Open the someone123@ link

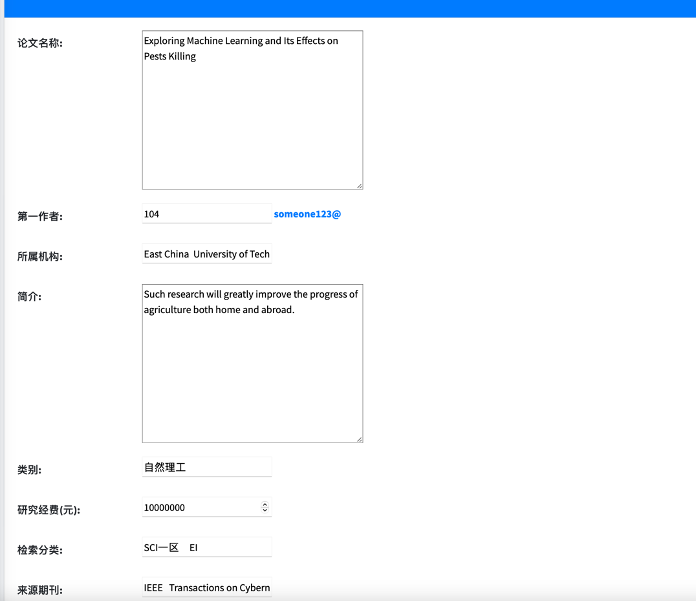coord(307,214)
